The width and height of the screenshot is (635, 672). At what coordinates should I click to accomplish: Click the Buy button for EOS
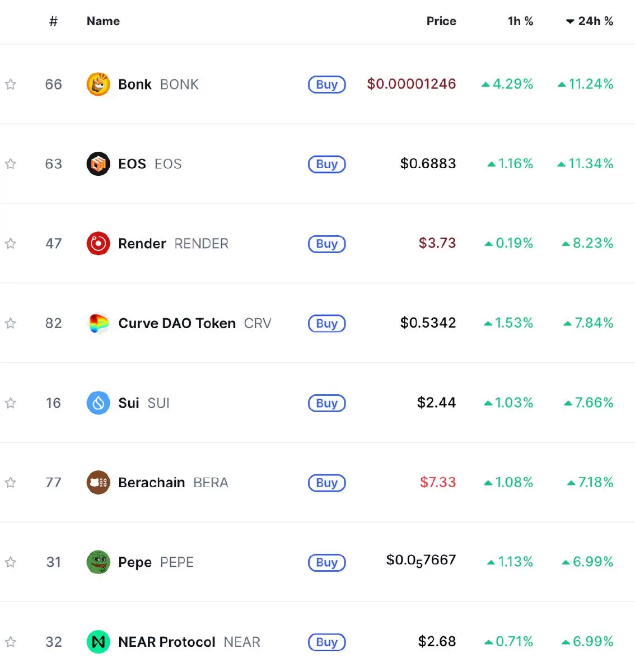(x=327, y=164)
